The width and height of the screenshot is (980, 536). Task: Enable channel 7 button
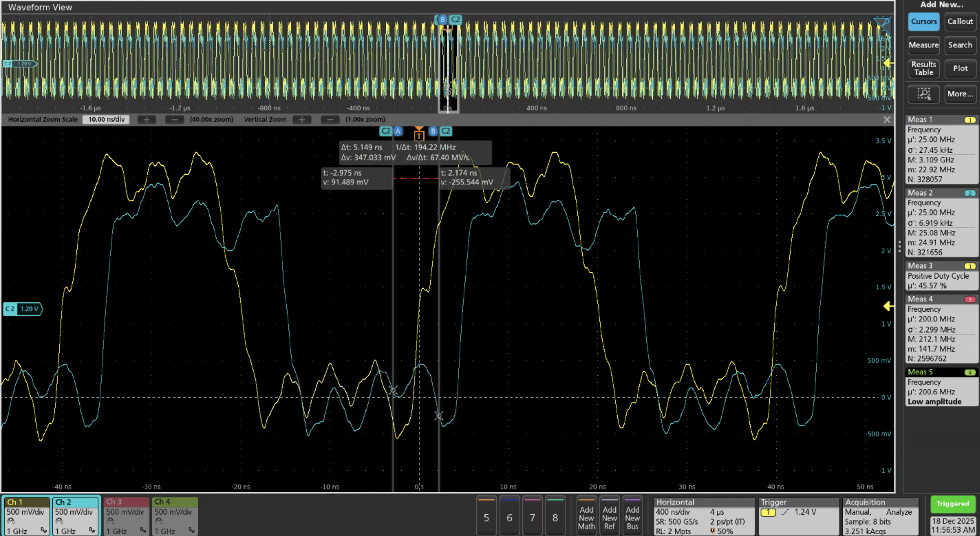(532, 516)
